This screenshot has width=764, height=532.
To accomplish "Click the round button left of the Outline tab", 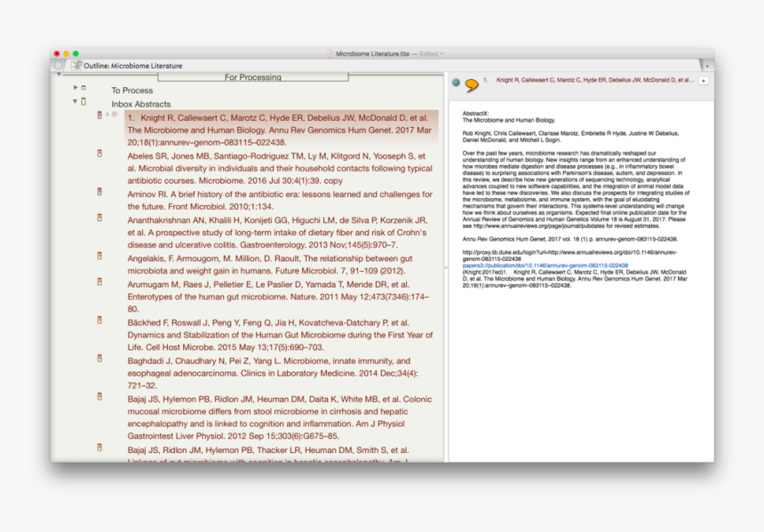I will coord(59,66).
